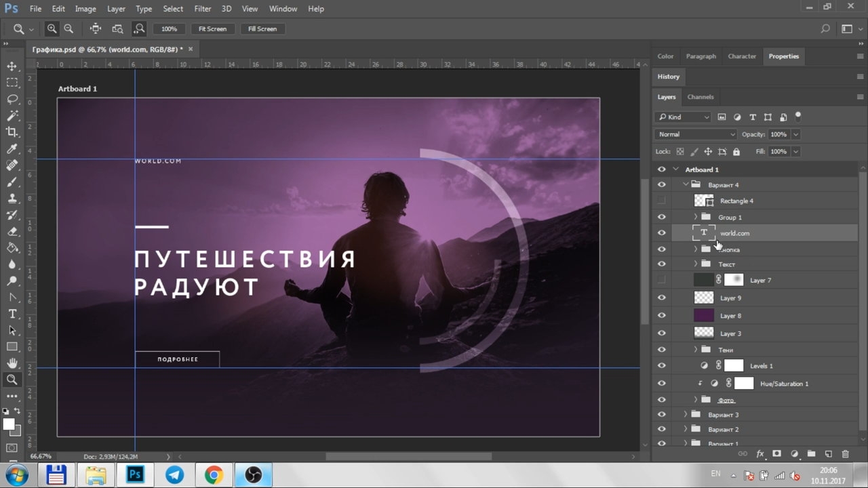The height and width of the screenshot is (488, 868).
Task: Select the Path Selection arrow tool
Action: coord(12,331)
